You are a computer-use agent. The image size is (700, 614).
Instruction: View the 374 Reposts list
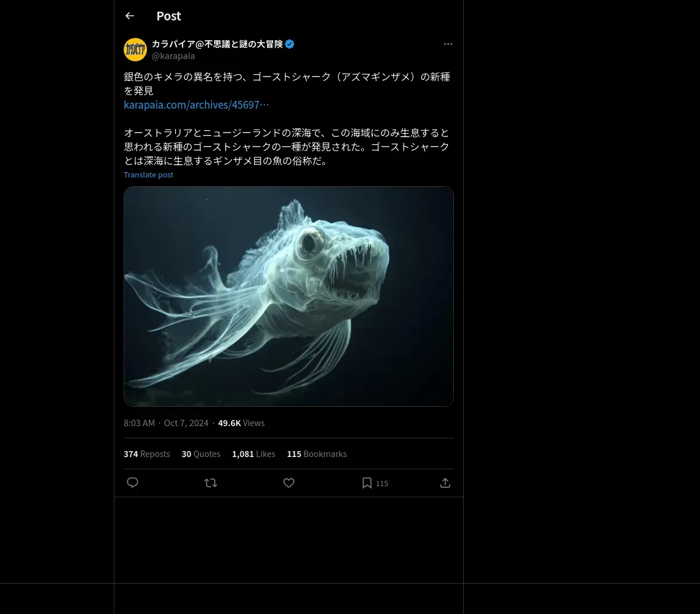click(147, 453)
